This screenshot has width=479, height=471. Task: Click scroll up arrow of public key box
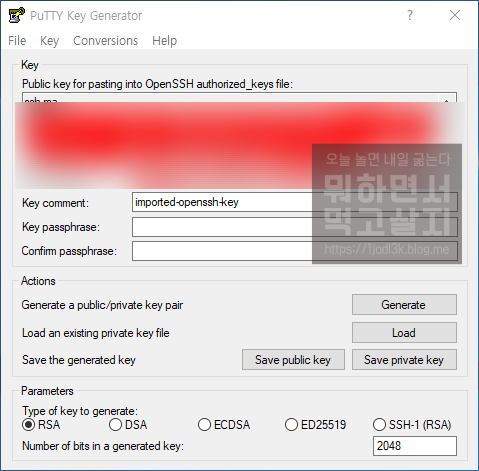447,99
